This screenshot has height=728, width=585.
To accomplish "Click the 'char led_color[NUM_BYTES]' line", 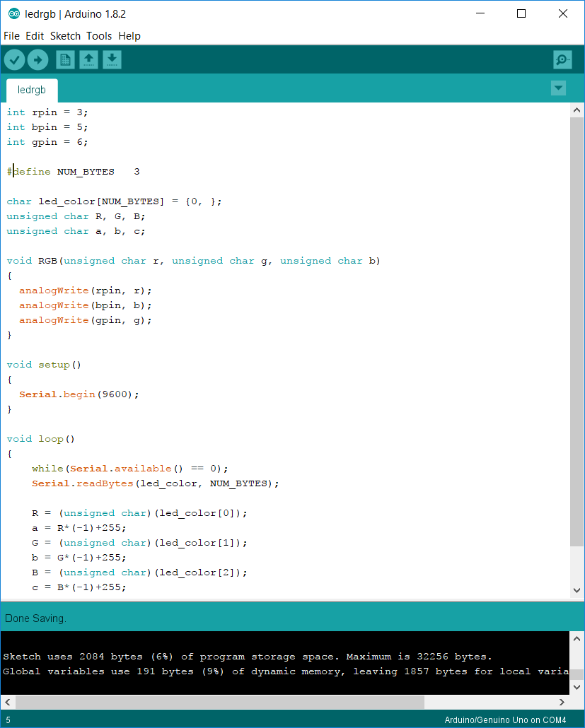I will [115, 201].
